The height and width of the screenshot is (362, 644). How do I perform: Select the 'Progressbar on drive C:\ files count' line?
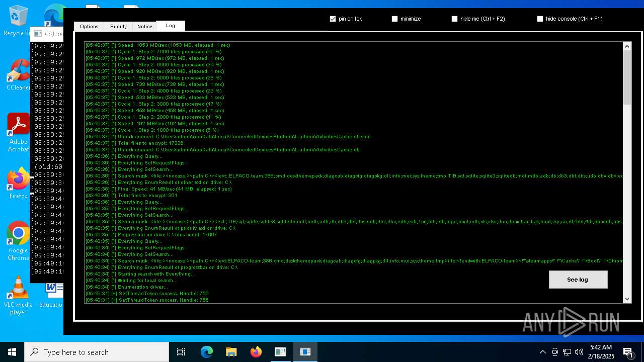click(x=151, y=235)
